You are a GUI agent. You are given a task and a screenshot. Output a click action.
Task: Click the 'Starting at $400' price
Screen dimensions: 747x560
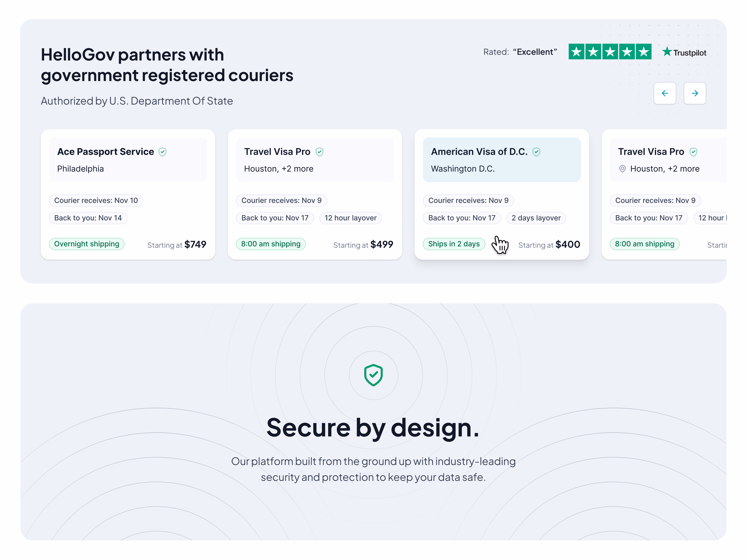[x=549, y=244]
